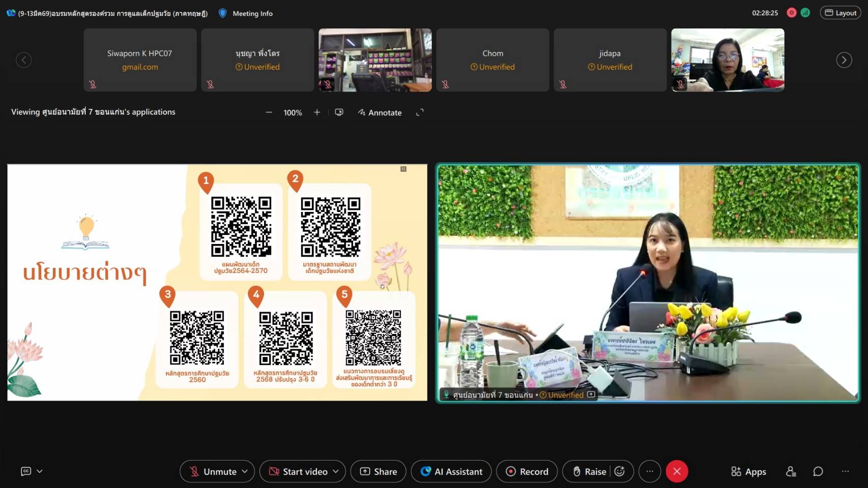This screenshot has width=868, height=488.
Task: Expand the Unmute audio options arrow
Action: point(245,472)
